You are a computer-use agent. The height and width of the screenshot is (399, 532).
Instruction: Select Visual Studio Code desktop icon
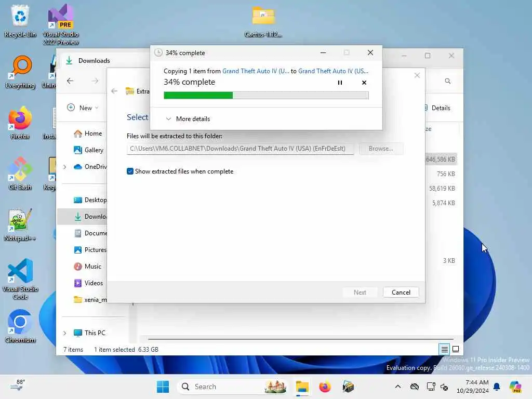[x=20, y=279]
